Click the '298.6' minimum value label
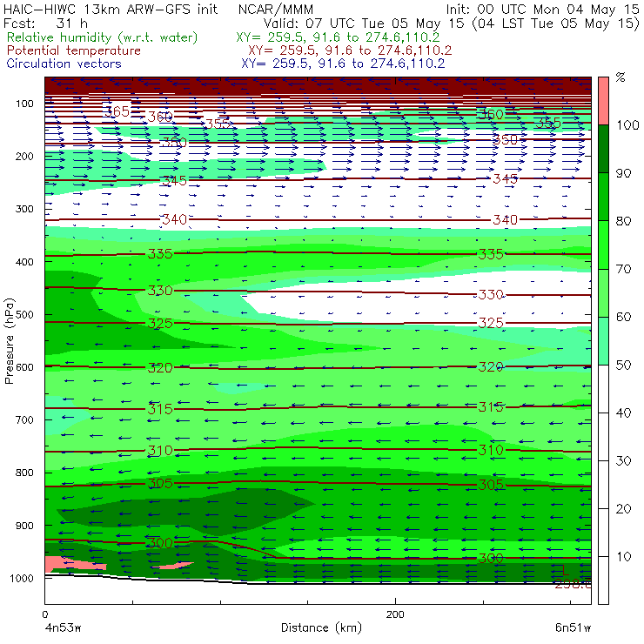644x644 pixels. click(573, 584)
